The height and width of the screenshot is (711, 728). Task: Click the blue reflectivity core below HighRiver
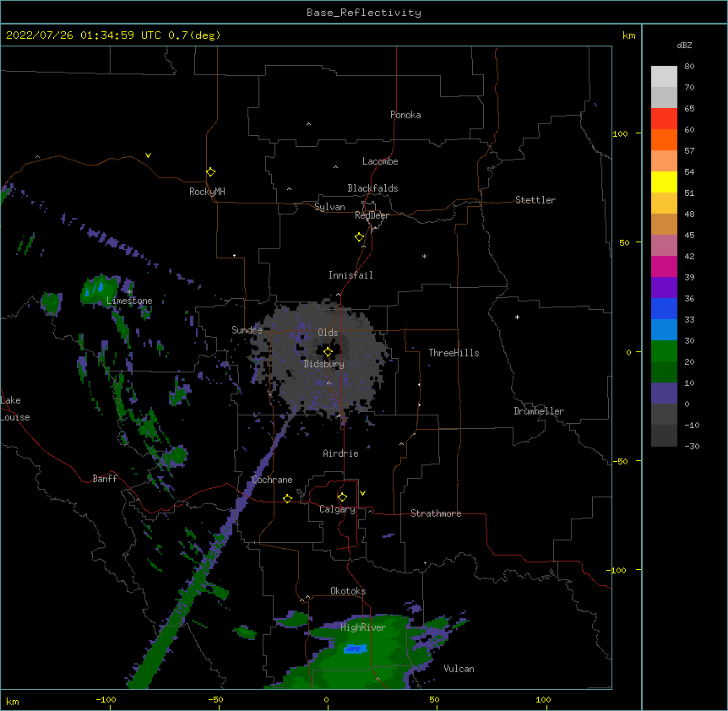coord(356,649)
